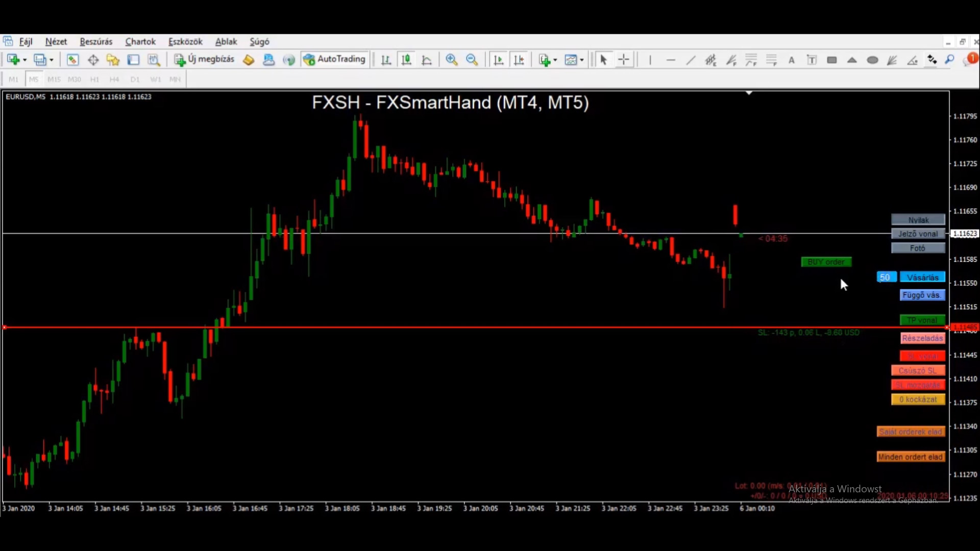The width and height of the screenshot is (980, 551).
Task: Switch to H1 timeframe
Action: [94, 79]
